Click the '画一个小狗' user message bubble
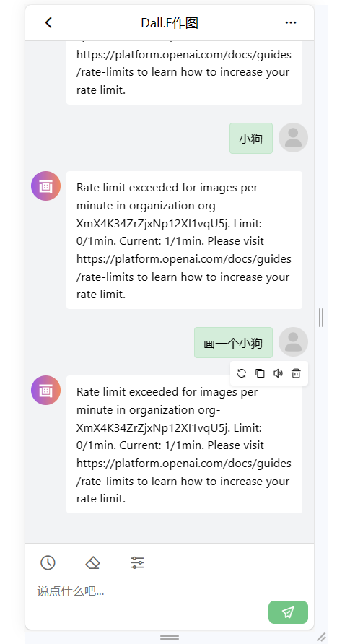 point(233,342)
